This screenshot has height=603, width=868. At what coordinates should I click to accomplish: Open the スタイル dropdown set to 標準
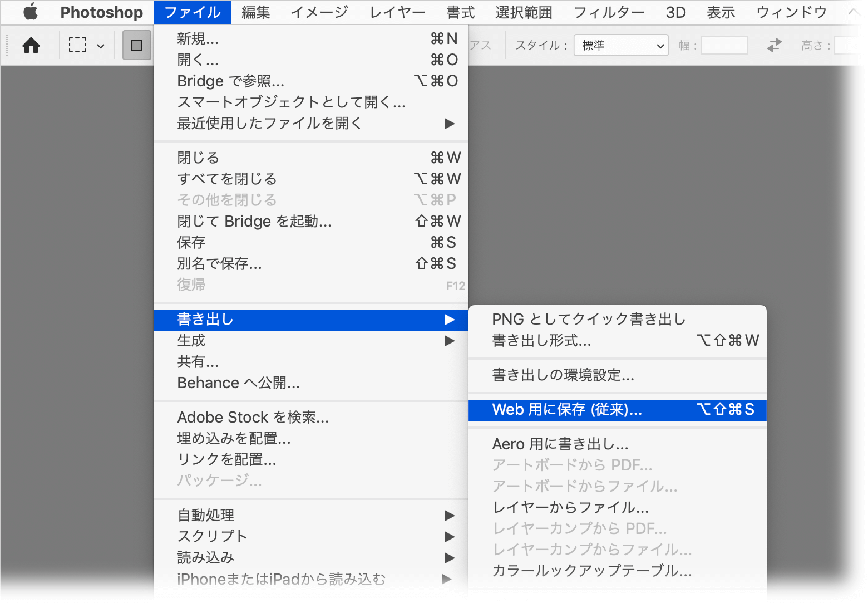point(621,45)
